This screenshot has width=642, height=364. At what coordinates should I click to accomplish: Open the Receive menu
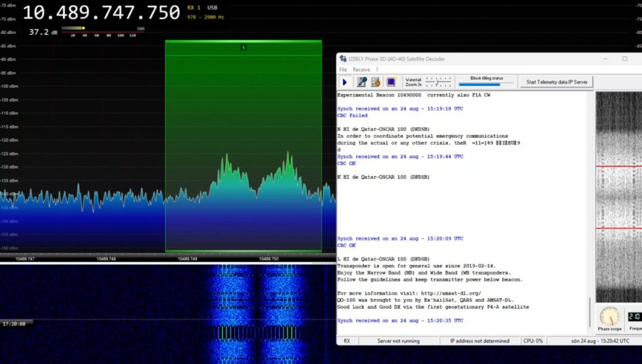click(360, 70)
